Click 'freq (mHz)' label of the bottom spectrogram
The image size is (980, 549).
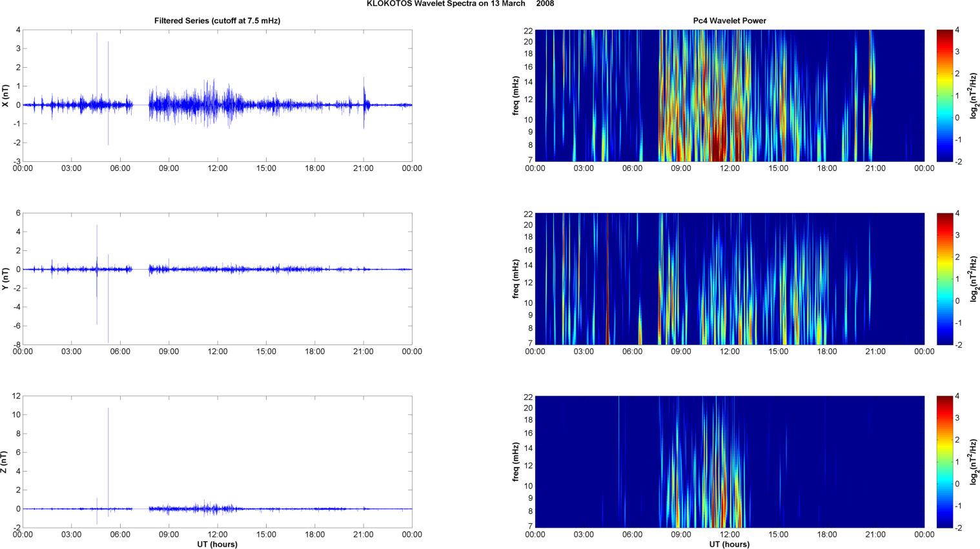click(x=516, y=462)
